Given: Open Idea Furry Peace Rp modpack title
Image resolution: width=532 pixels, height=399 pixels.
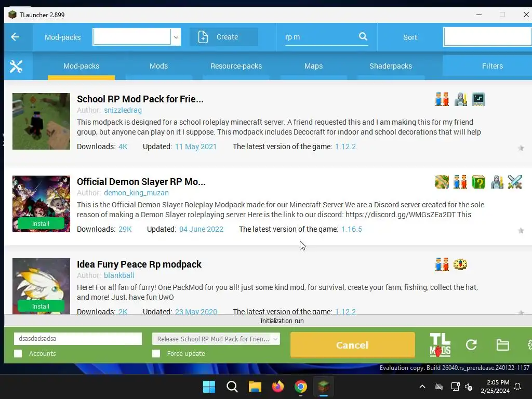Looking at the screenshot, I should [x=139, y=264].
